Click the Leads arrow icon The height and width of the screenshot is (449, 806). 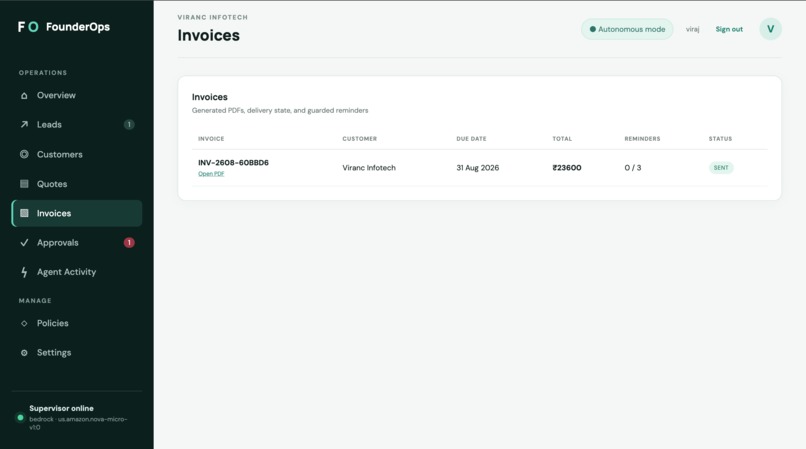click(x=24, y=124)
